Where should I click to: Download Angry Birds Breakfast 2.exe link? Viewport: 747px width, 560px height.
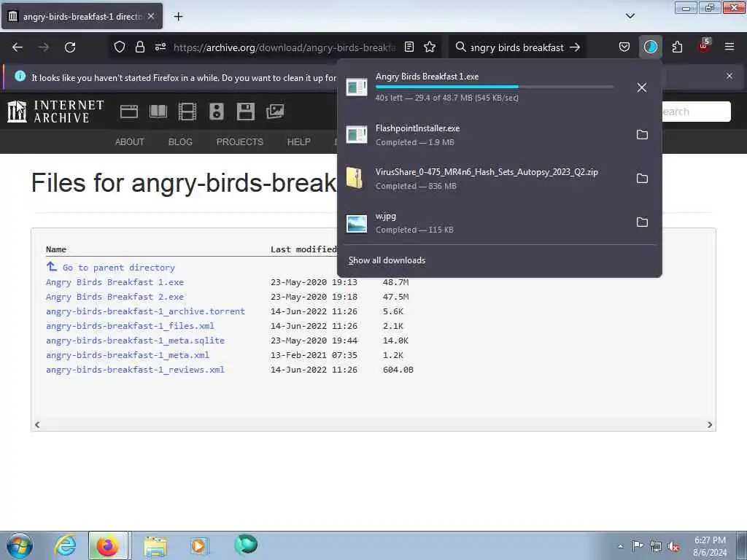(x=115, y=297)
